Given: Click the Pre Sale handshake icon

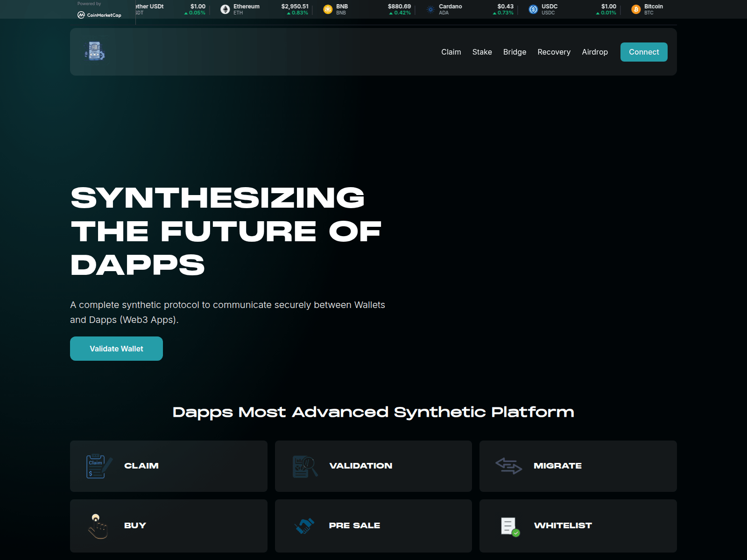Looking at the screenshot, I should 304,526.
